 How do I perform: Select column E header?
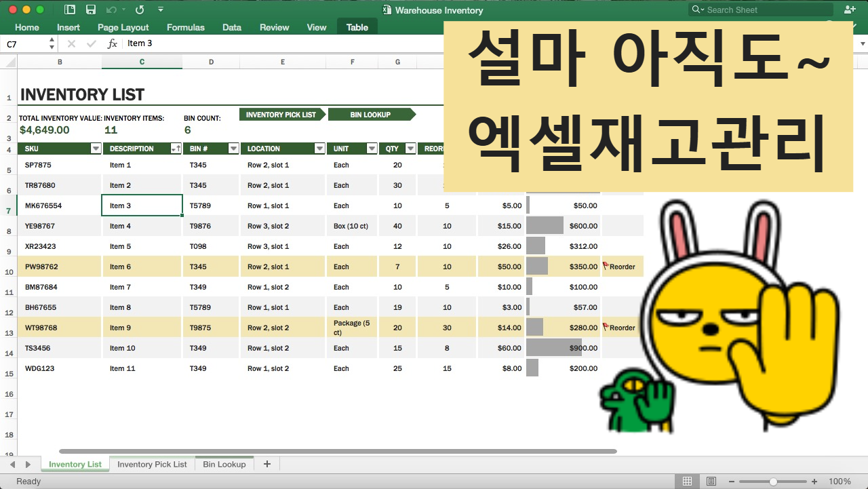click(283, 62)
